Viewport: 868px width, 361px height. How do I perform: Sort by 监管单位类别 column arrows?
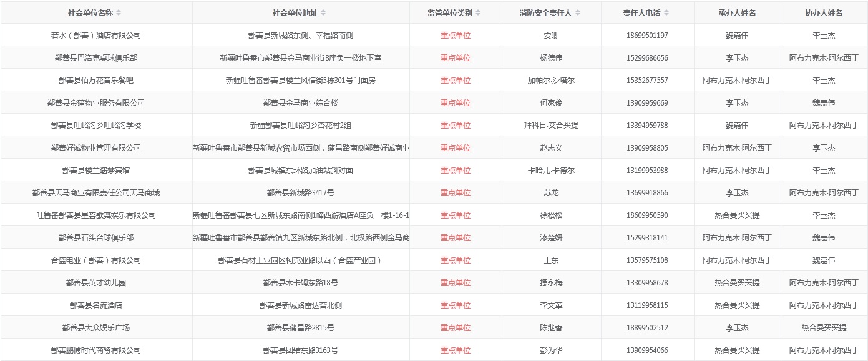point(478,13)
